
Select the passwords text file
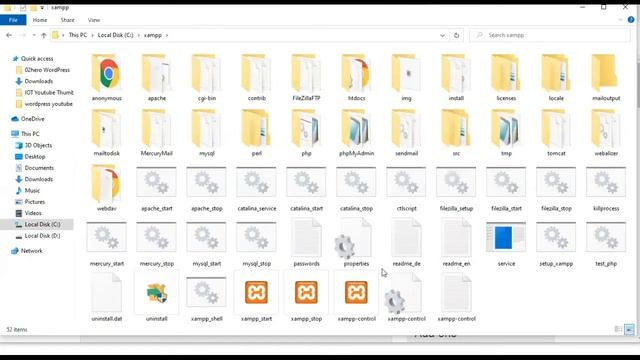click(306, 243)
